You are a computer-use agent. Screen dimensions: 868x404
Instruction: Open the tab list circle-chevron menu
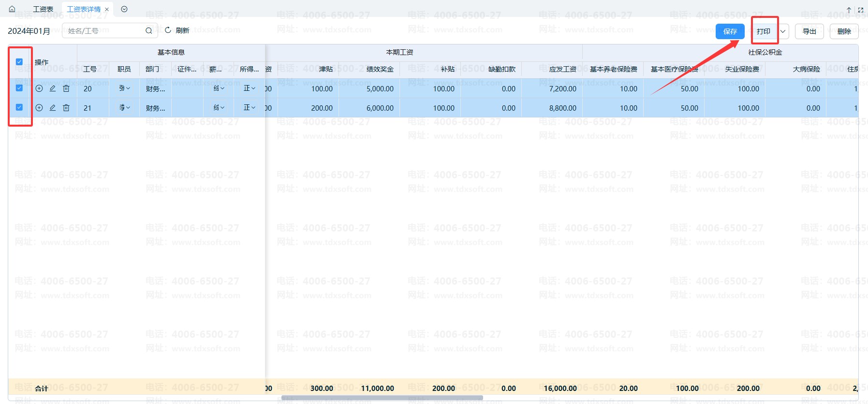124,9
